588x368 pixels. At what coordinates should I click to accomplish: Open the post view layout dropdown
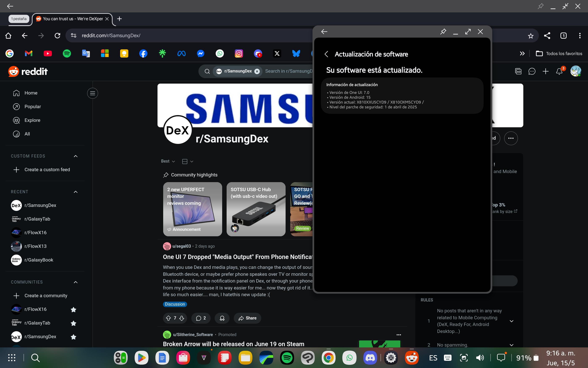(x=188, y=161)
